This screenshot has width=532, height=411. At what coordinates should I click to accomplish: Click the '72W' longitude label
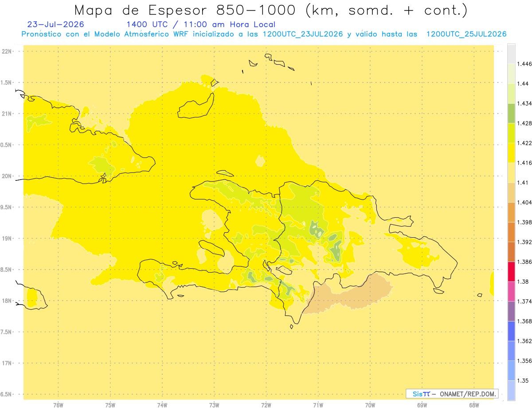pos(266,405)
